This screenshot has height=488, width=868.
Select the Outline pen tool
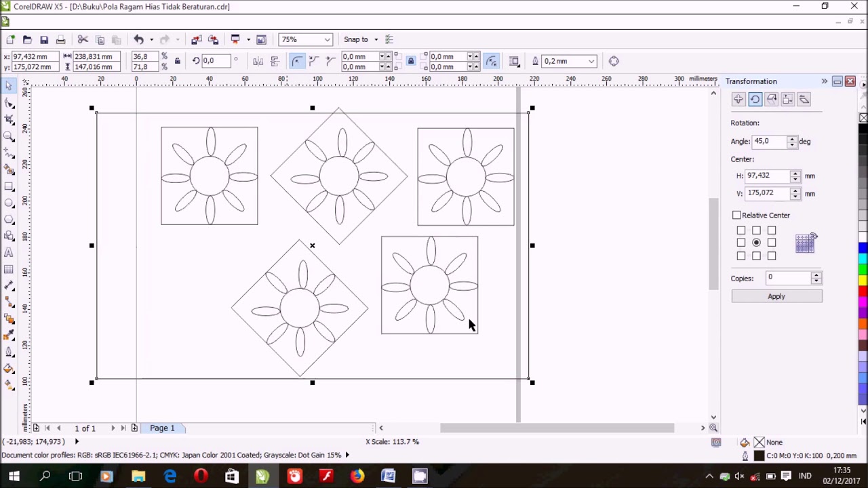click(9, 352)
